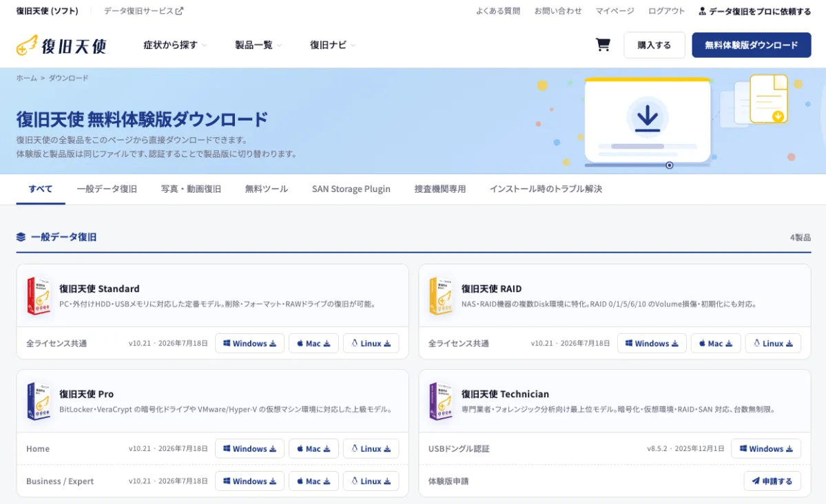Open データ復旧サービス external link
The width and height of the screenshot is (826, 504).
tap(143, 11)
